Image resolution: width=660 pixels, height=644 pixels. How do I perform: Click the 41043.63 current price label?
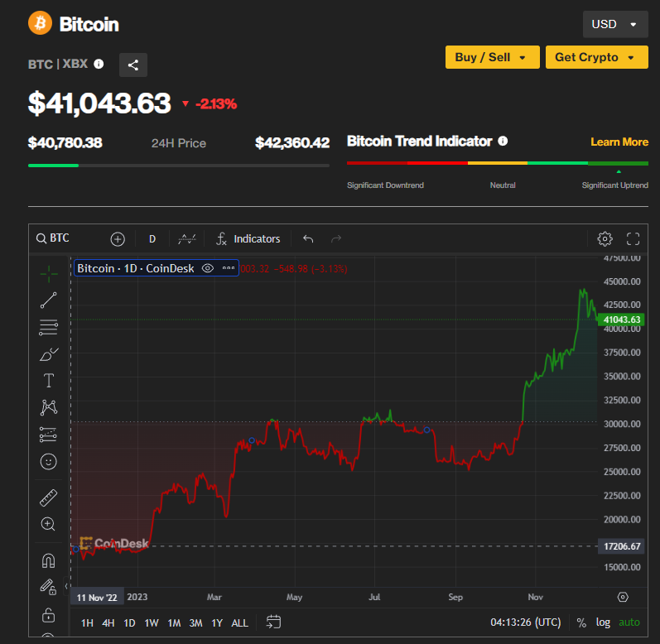[621, 320]
